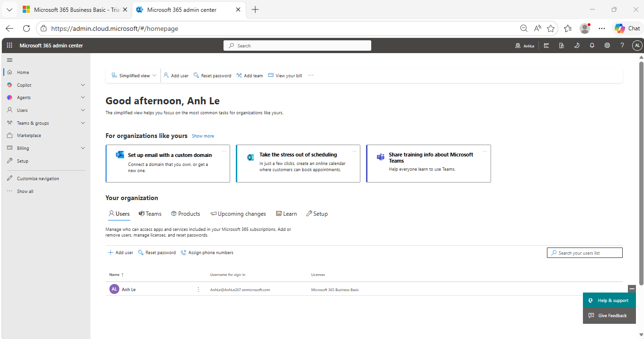The width and height of the screenshot is (644, 339).
Task: Click Give Feedback button
Action: [x=609, y=316]
